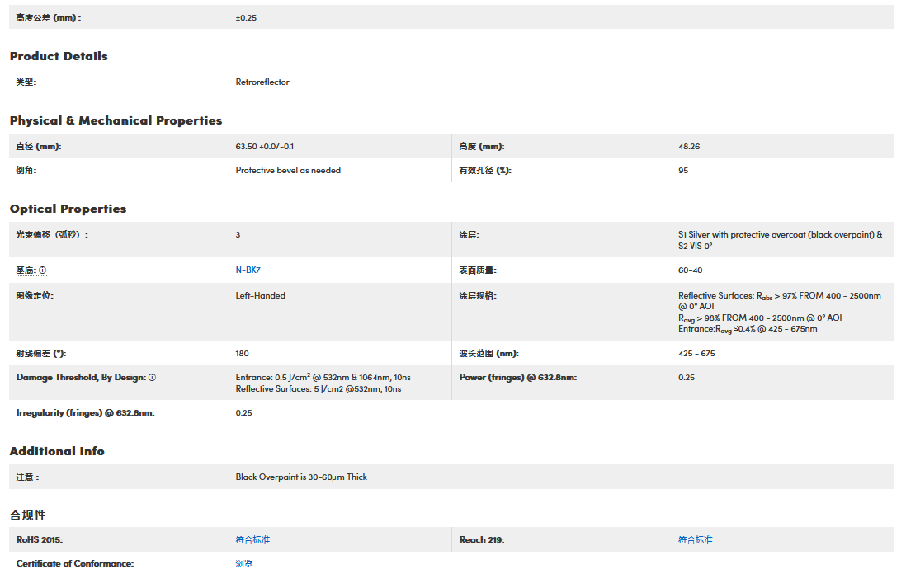The image size is (906, 588).
Task: Click the Left-Handed image orientation value
Action: point(261,295)
